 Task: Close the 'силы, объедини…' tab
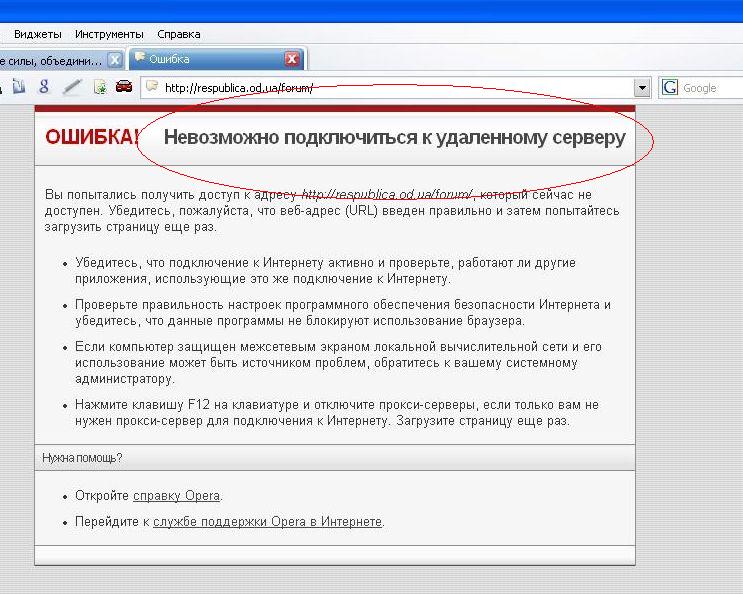click(115, 60)
